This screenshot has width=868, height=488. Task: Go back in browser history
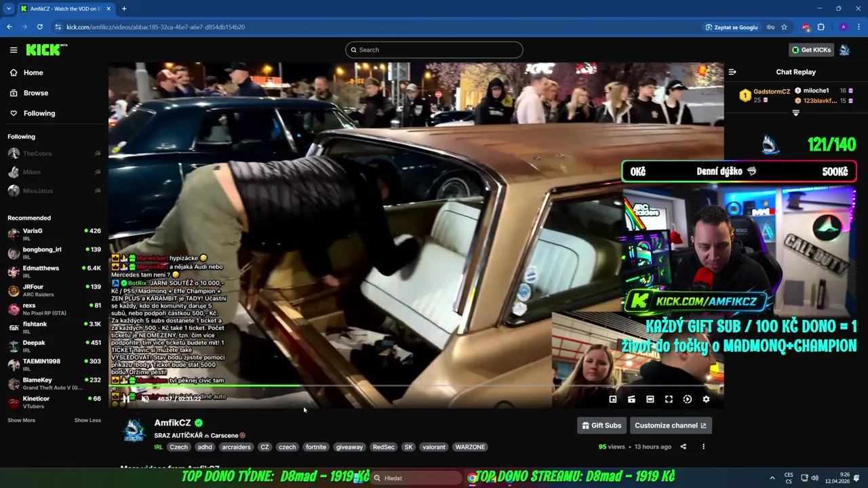click(x=9, y=27)
